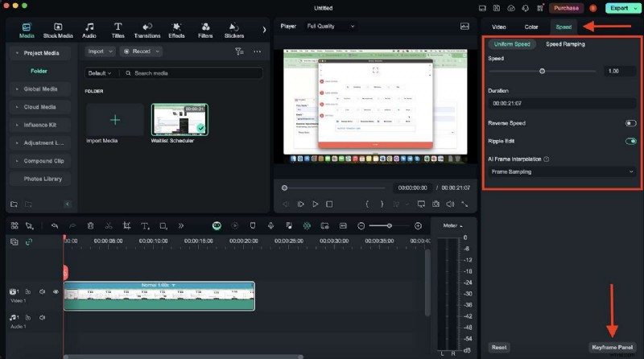Open the Record dropdown
644x359 pixels.
[142, 52]
